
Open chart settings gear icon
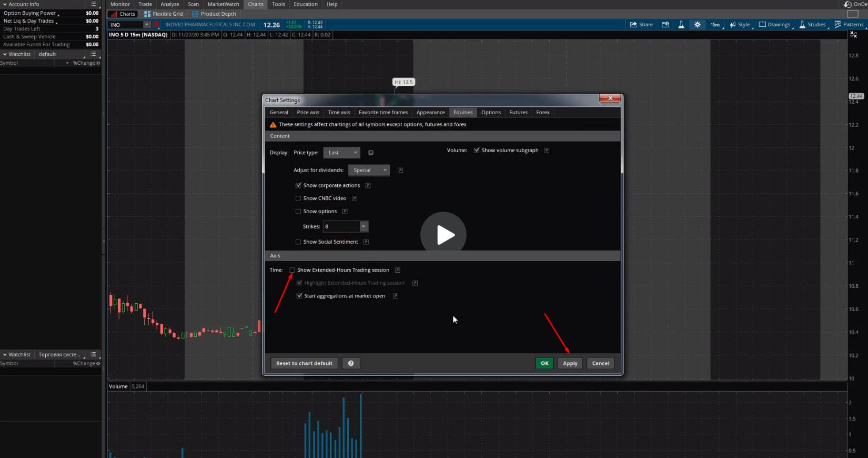[x=697, y=25]
